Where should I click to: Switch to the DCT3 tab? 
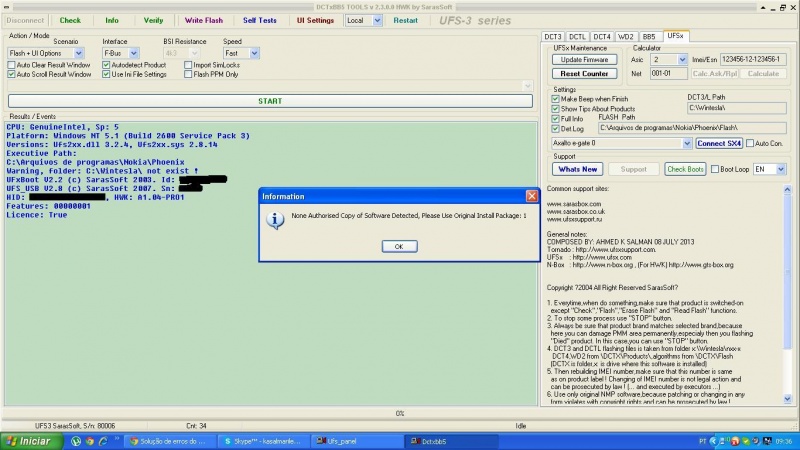tap(553, 37)
